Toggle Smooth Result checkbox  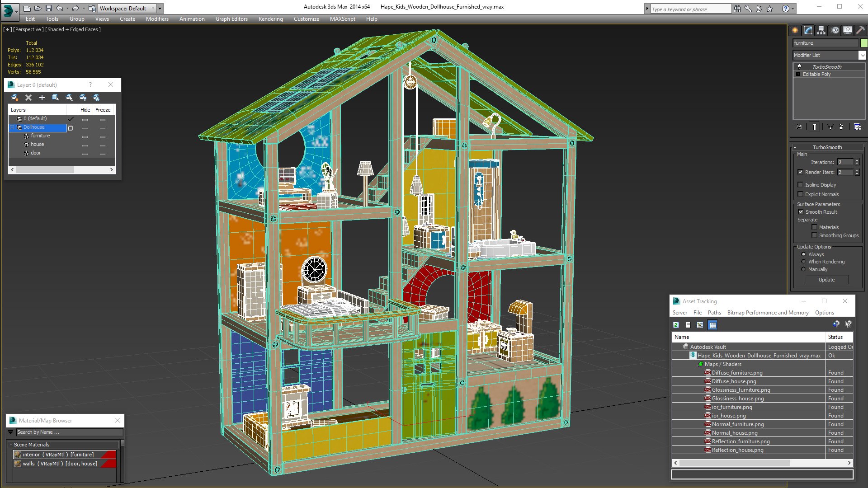801,212
